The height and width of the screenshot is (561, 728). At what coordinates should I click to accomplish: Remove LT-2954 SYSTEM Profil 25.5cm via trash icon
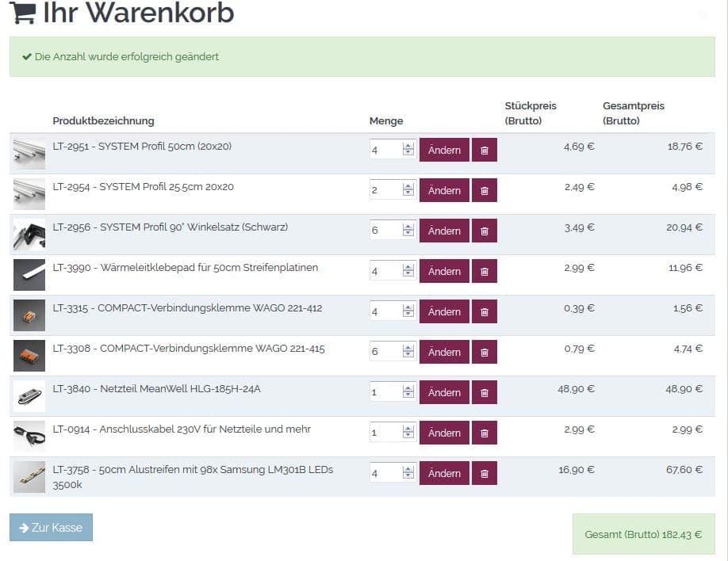pos(484,190)
